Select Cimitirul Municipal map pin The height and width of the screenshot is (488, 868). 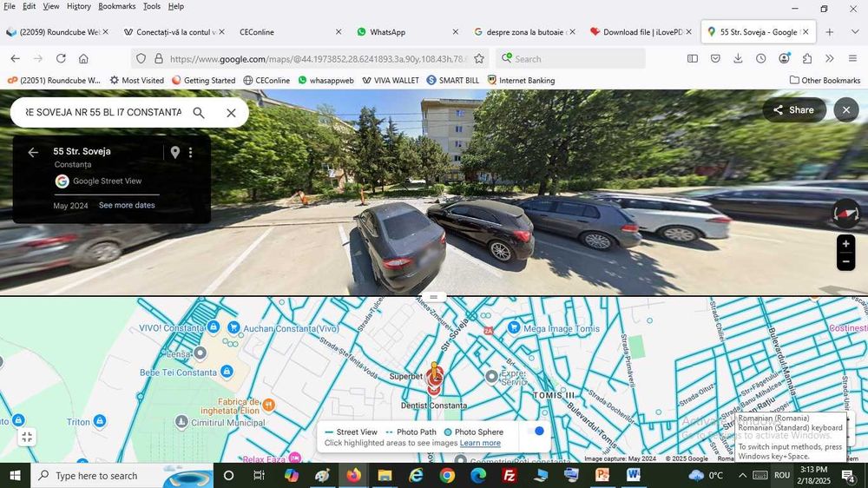click(181, 421)
